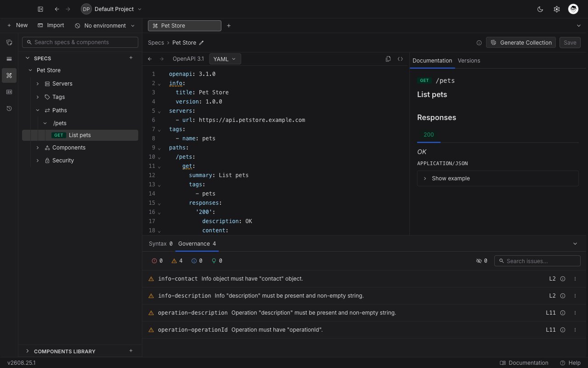This screenshot has height=368, width=588.
Task: Select the 200 response tab
Action: tap(429, 135)
